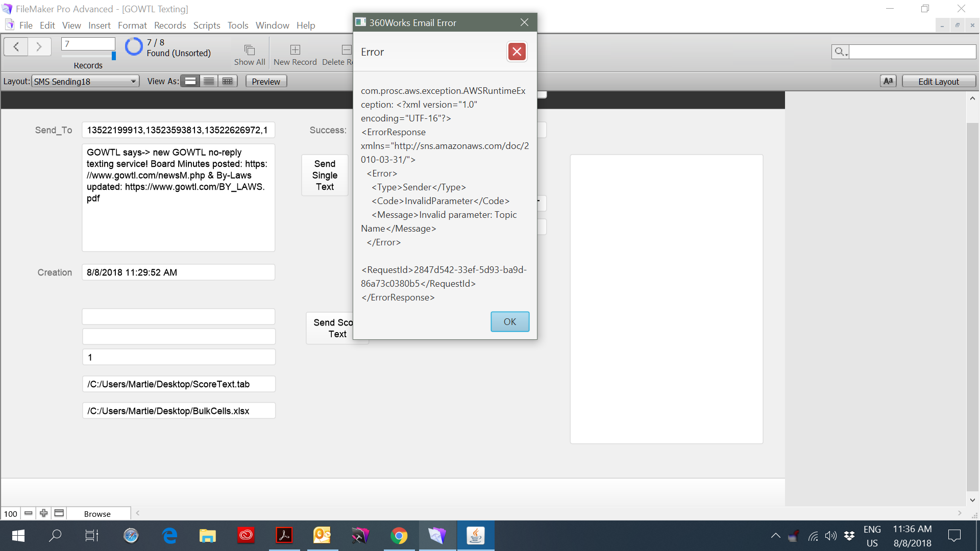Go to previous record arrow
The image size is (980, 551).
(x=16, y=47)
